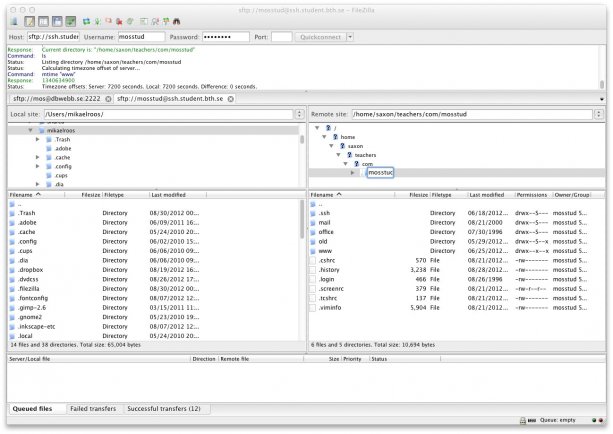Click the .viminfo file icon

pyautogui.click(x=313, y=308)
